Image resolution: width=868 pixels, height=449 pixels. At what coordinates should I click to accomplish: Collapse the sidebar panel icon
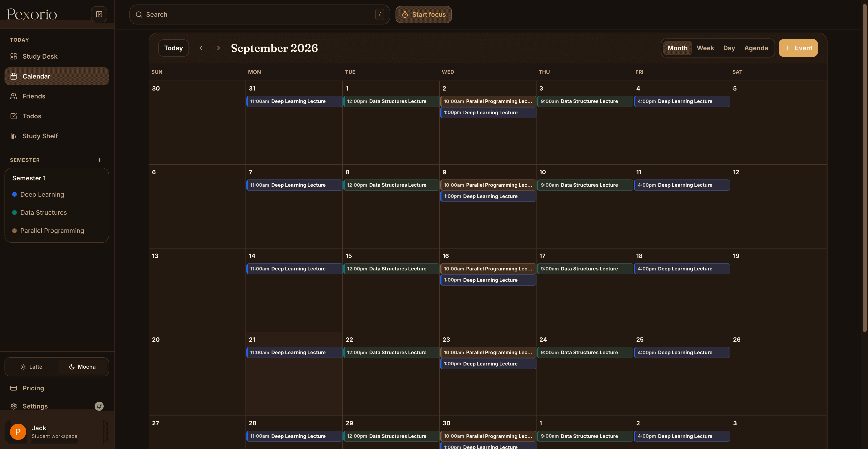tap(99, 14)
